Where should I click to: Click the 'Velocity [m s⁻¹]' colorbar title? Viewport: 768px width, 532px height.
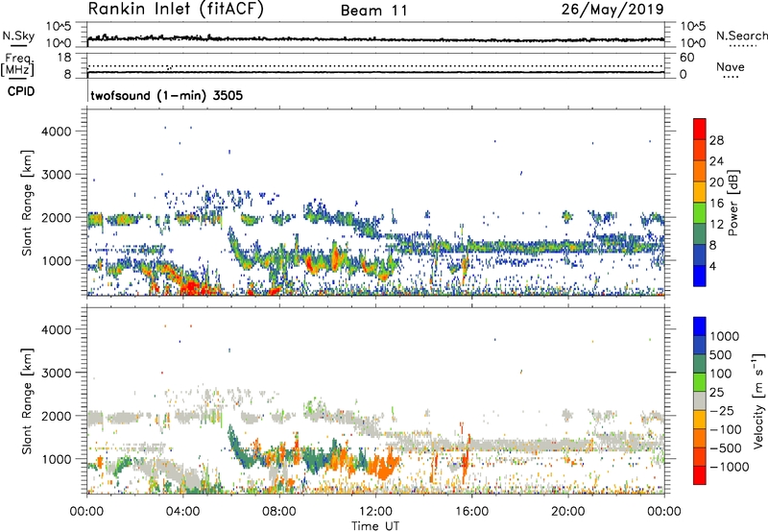tap(758, 400)
